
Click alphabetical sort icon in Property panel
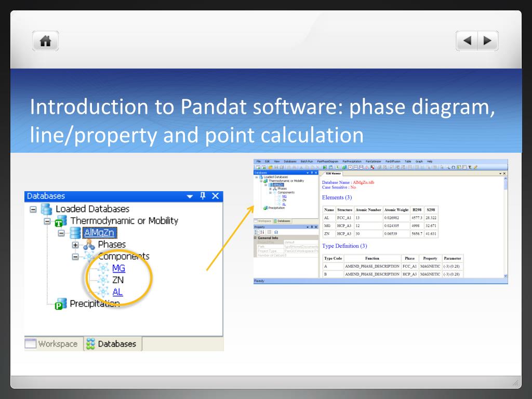pos(262,232)
